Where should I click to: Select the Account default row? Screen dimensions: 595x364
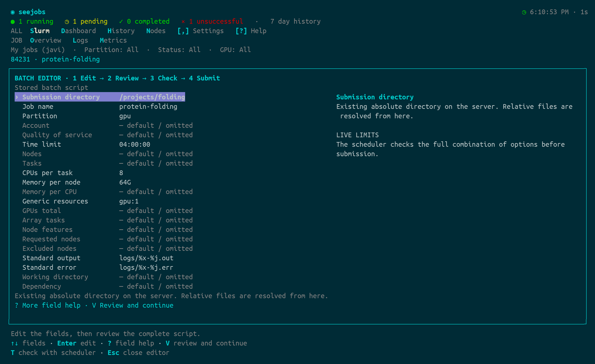[x=104, y=125]
